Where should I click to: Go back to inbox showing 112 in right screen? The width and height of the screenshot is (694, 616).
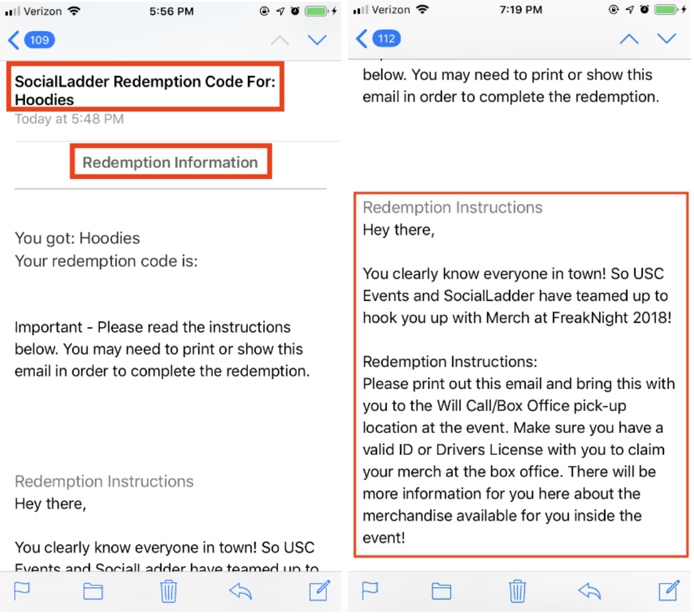click(x=378, y=39)
